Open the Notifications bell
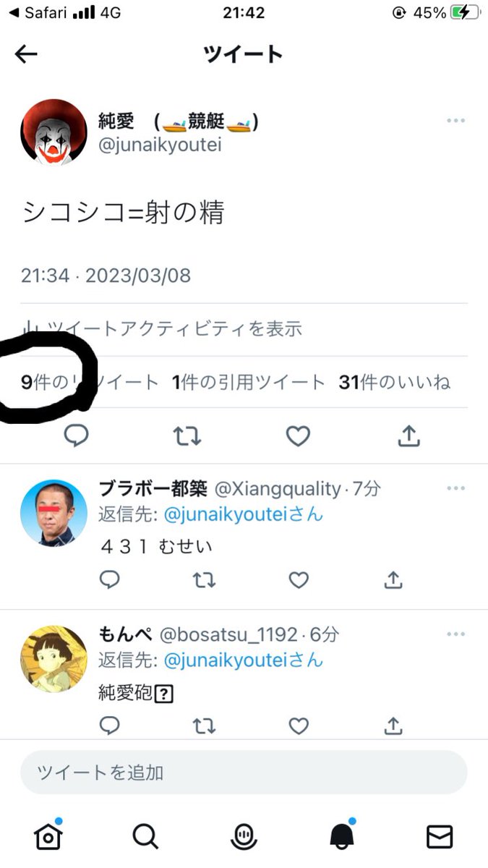Viewport: 488px width, 868px height. [341, 835]
